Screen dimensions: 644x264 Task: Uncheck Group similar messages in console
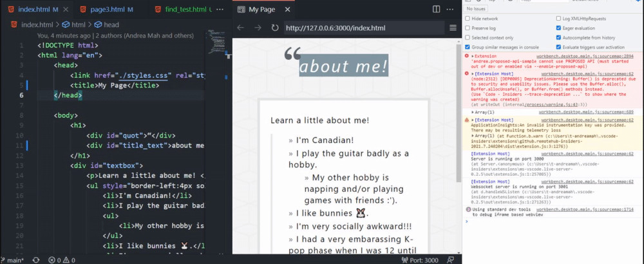[468, 47]
